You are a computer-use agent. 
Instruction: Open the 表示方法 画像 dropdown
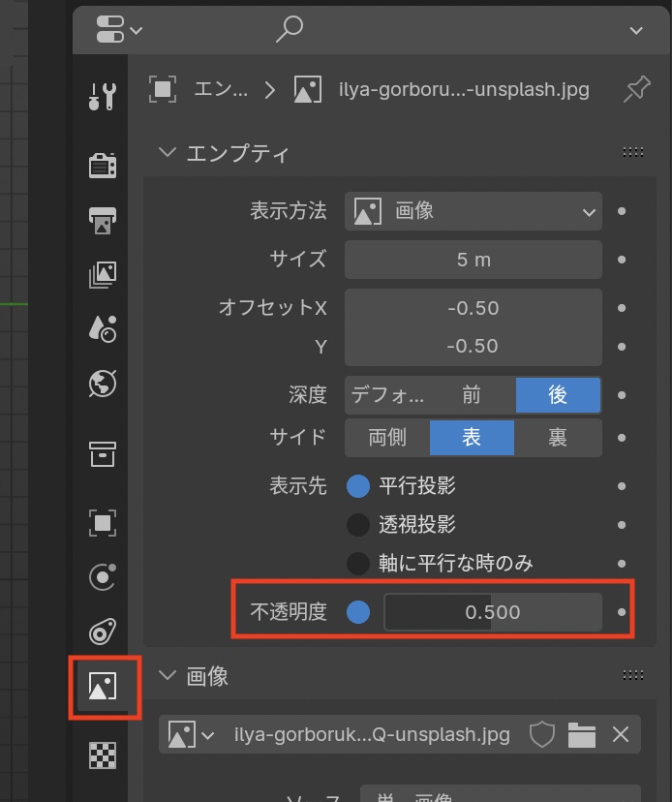[x=473, y=211]
